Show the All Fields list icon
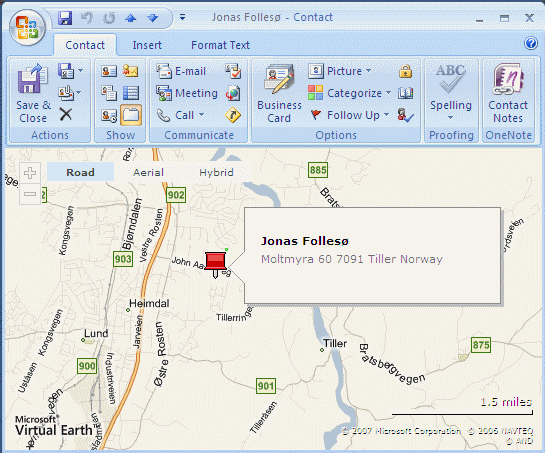 tap(131, 93)
